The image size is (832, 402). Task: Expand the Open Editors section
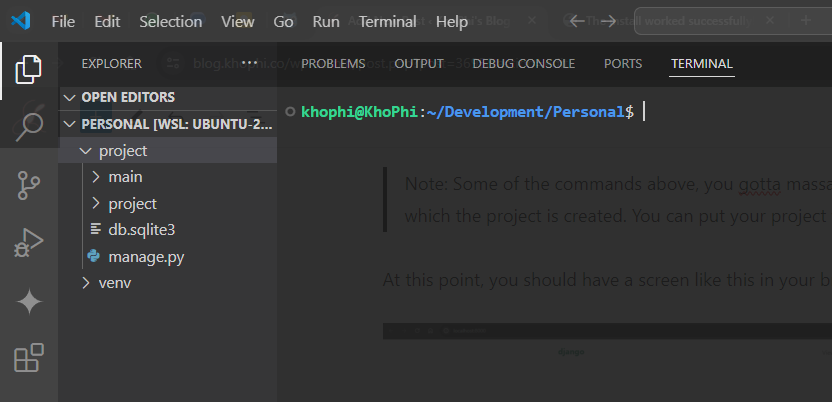point(127,97)
